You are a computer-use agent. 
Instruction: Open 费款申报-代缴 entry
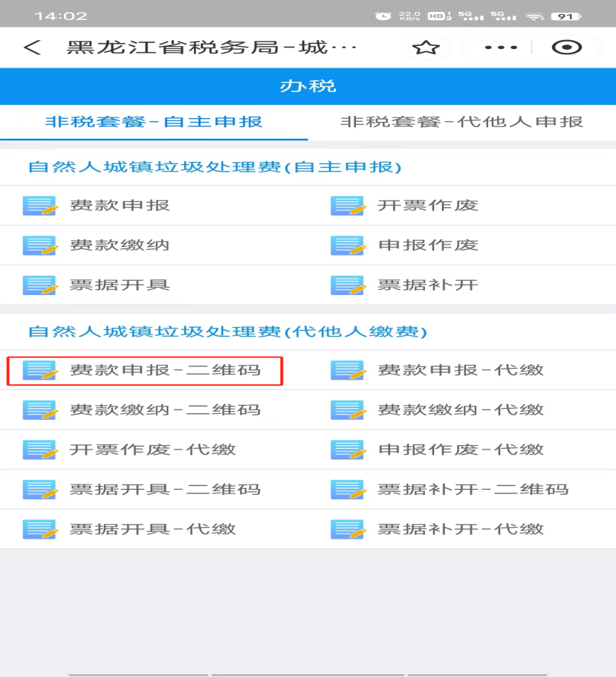(461, 370)
